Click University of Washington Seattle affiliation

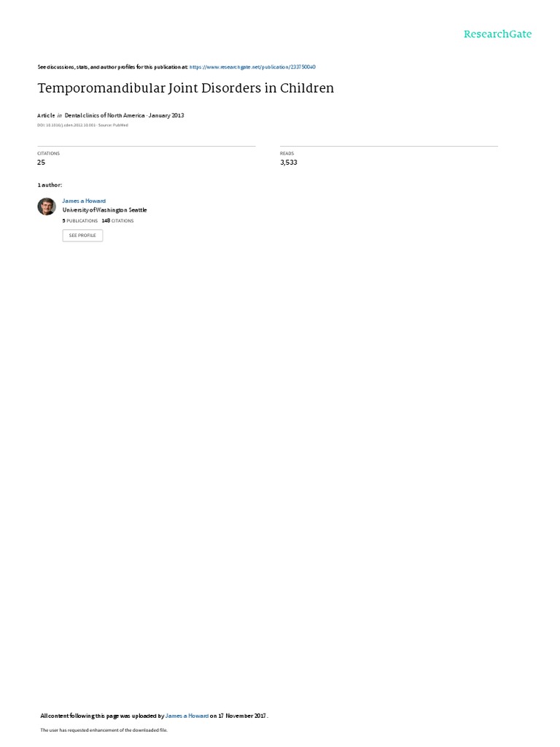point(104,210)
